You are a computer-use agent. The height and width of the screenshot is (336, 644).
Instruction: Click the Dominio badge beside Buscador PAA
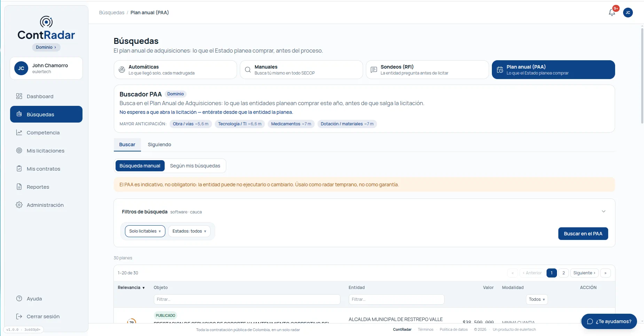pos(175,94)
